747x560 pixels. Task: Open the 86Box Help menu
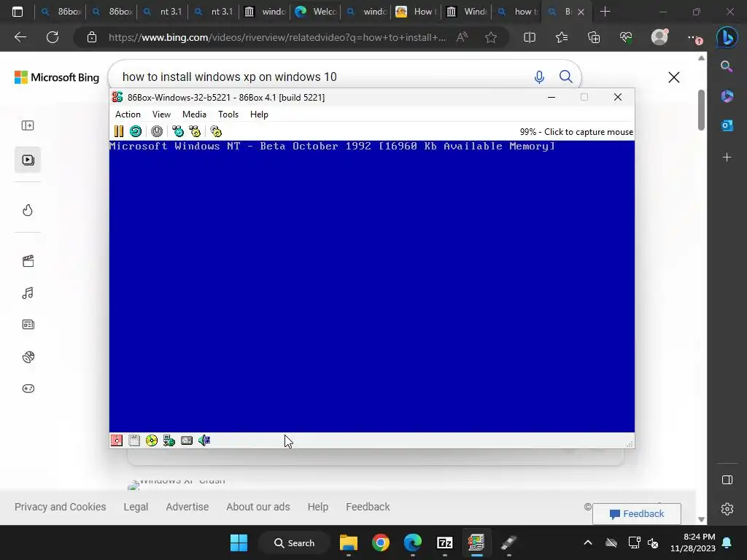259,114
